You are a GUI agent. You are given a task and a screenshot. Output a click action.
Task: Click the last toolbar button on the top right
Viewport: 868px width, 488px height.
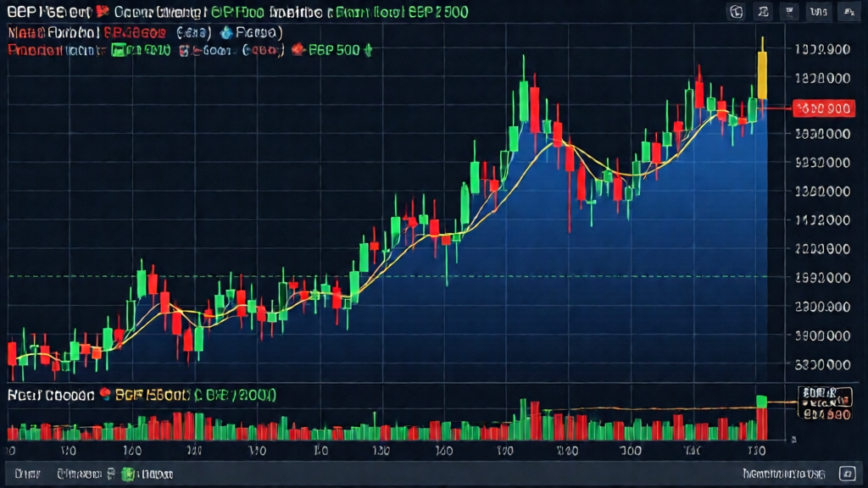point(849,12)
